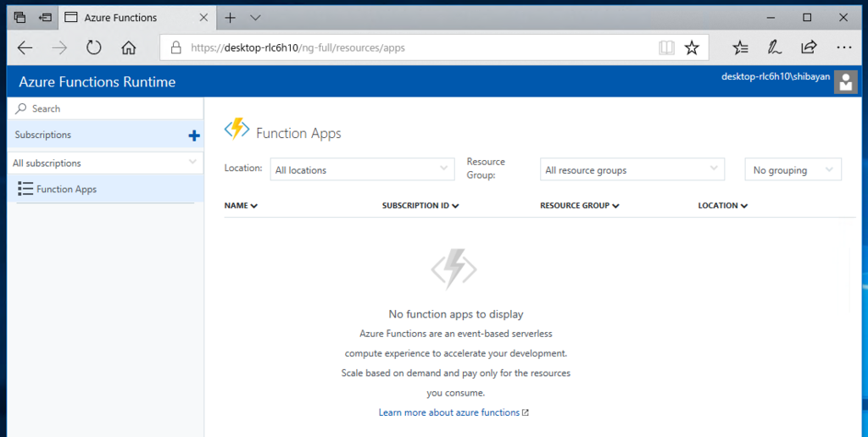Screen dimensions: 868x437
Task: Open browser Settings and more ellipsis
Action: (844, 48)
